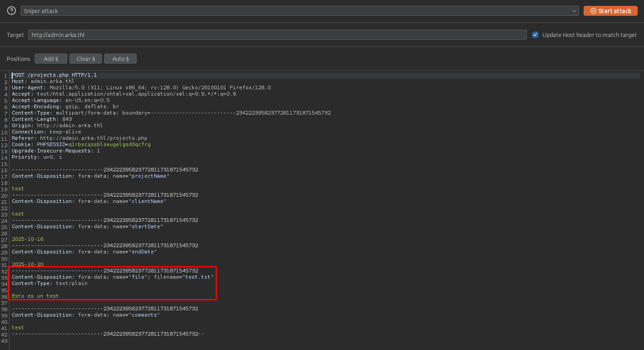
Task: Click the startDate value 2025-10-16
Action: [x=28, y=239]
